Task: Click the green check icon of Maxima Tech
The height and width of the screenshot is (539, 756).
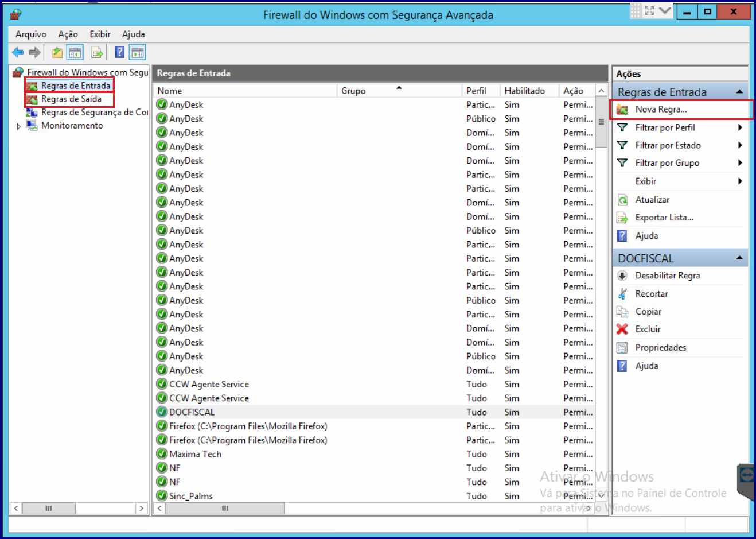Action: (162, 454)
